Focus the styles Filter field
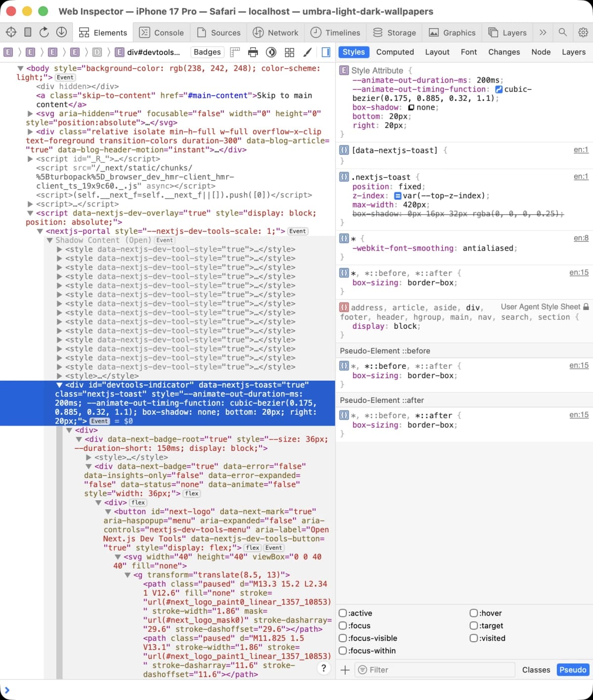593x700 pixels. click(435, 670)
